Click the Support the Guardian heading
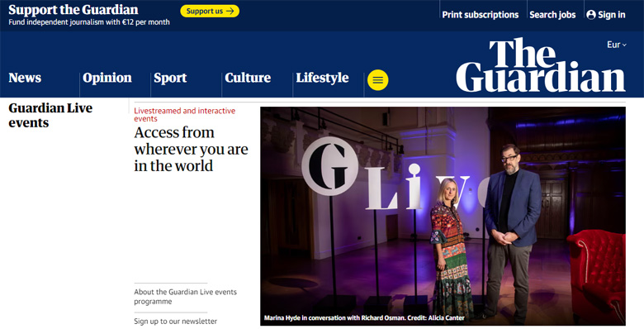 click(x=73, y=10)
